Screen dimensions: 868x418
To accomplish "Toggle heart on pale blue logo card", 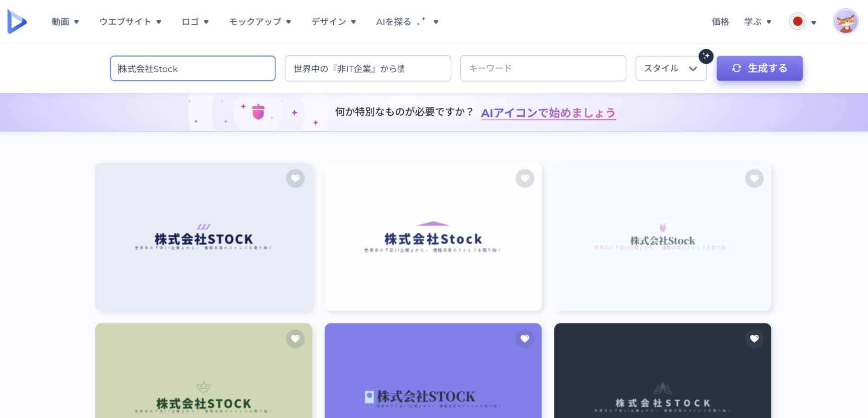I will tap(754, 179).
